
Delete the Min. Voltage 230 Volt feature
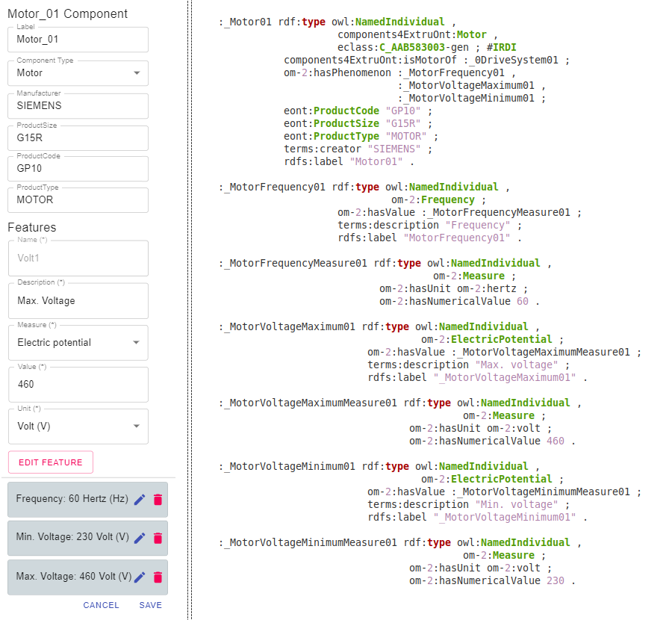(158, 538)
